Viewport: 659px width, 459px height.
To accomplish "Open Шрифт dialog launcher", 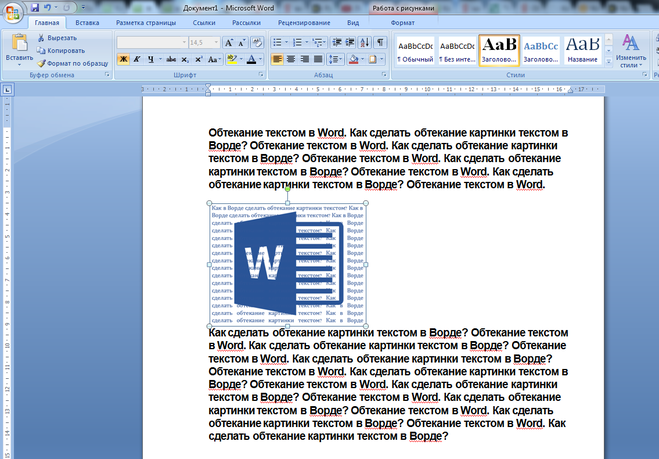I will click(x=261, y=75).
